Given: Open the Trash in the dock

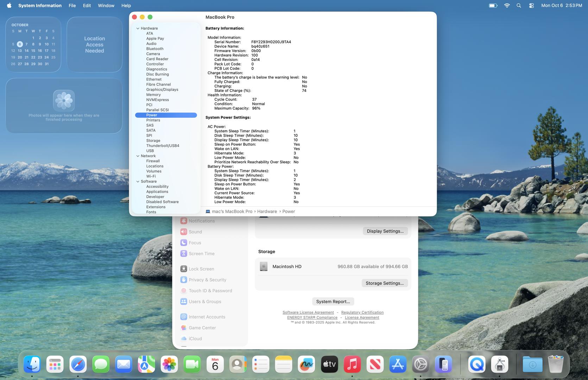Looking at the screenshot, I should click(x=556, y=364).
